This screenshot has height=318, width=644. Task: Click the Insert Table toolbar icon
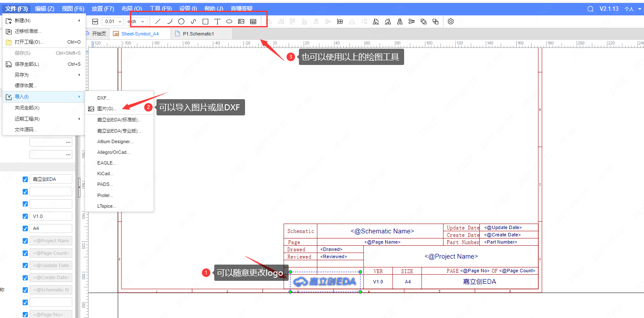[253, 21]
